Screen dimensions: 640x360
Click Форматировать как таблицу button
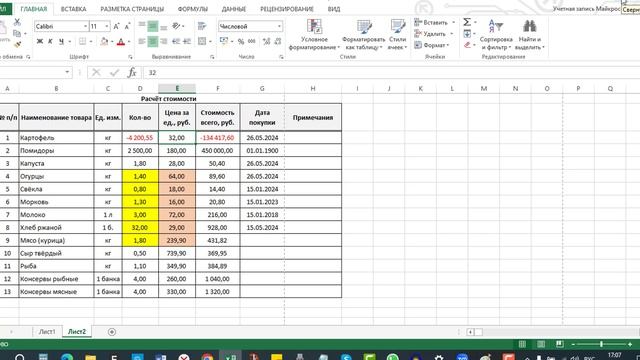coord(363,35)
